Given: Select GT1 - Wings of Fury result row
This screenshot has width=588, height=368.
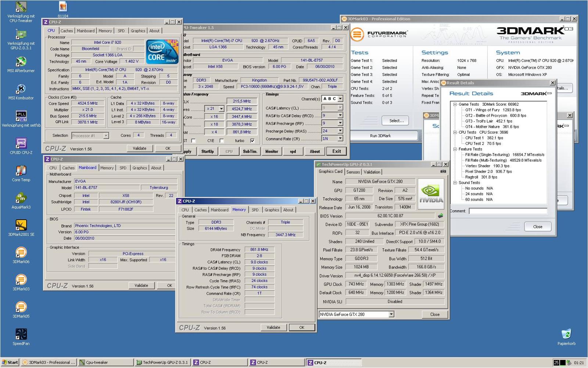Looking at the screenshot, I should pos(493,110).
